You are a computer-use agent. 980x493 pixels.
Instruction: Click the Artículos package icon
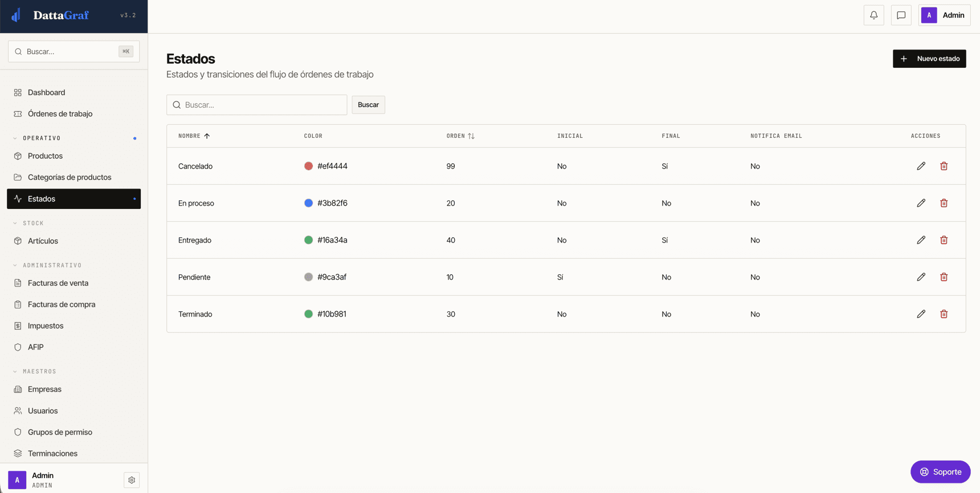click(x=18, y=241)
